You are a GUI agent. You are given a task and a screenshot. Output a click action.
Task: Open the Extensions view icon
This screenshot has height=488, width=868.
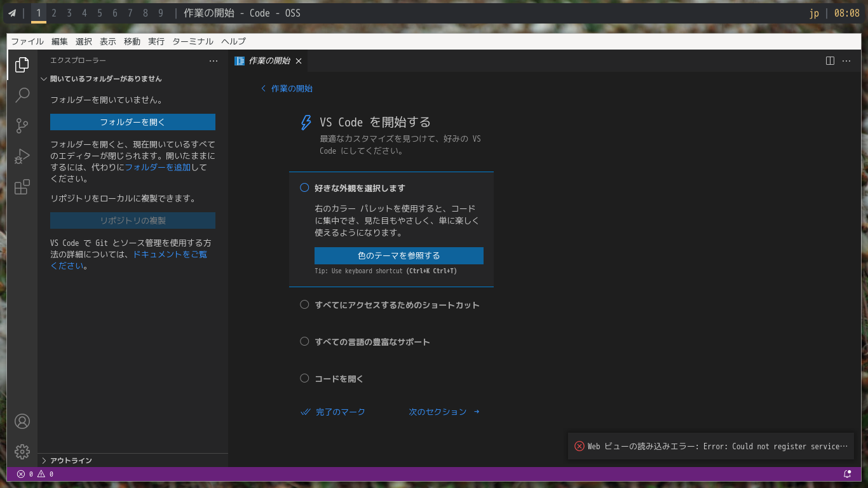[22, 187]
